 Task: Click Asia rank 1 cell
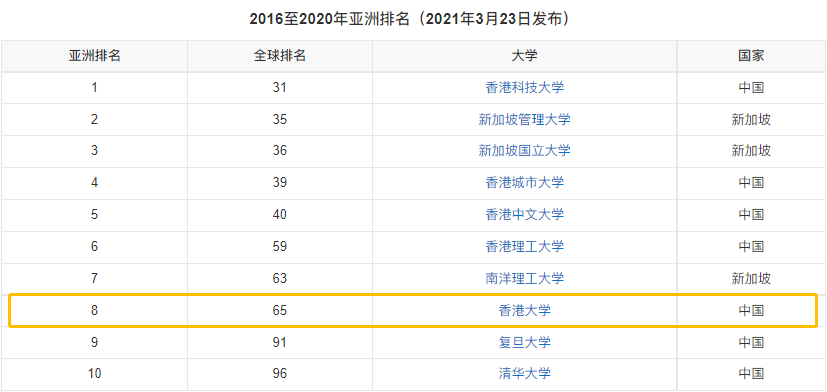[x=94, y=88]
